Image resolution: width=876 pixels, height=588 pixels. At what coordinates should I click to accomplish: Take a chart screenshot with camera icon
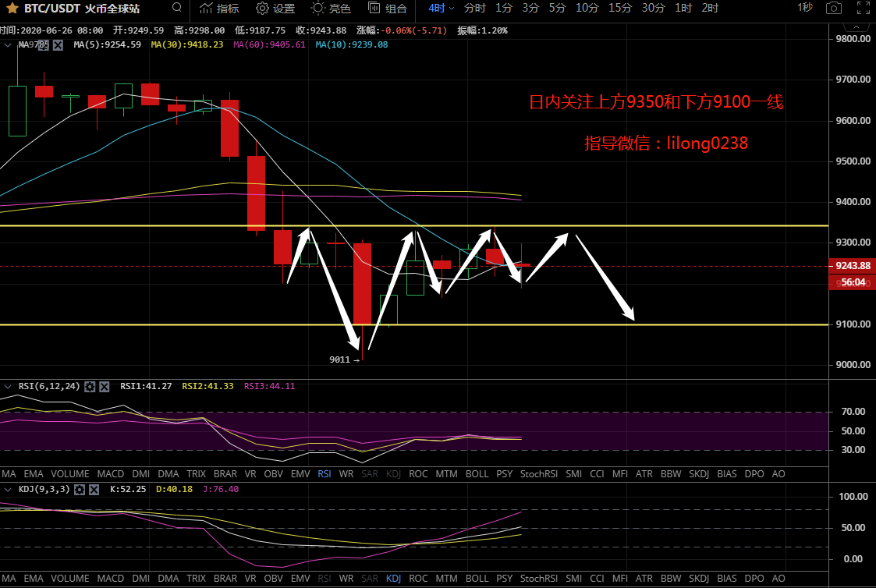tap(834, 9)
